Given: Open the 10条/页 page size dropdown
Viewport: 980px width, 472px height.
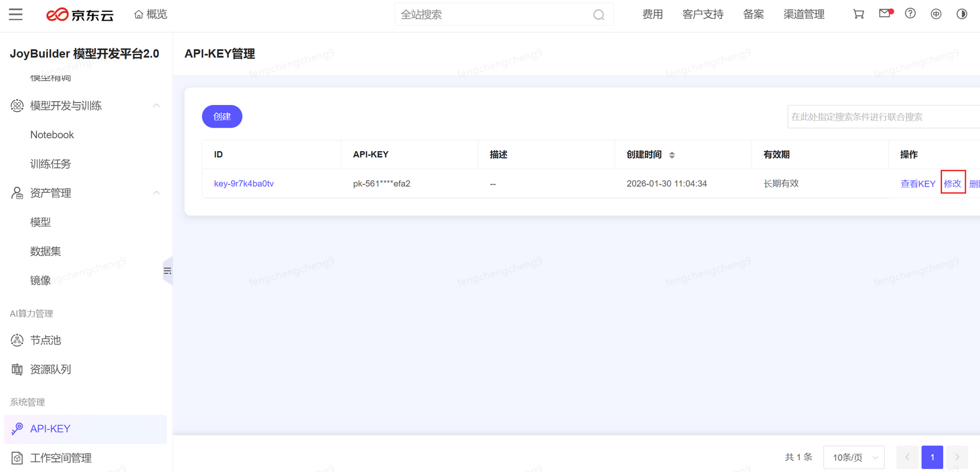Looking at the screenshot, I should pos(854,457).
